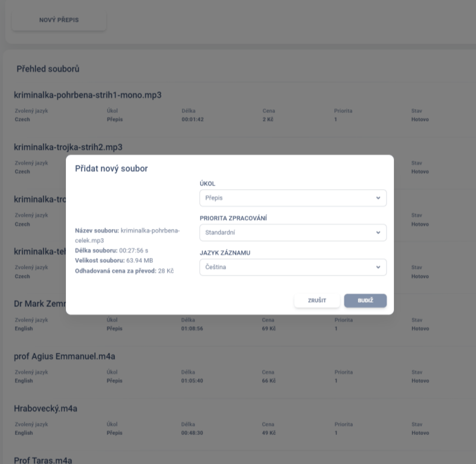Screen dimensions: 476x464
Task: Open the kriminalka-pohrbena-strih1-mono.mp3 file entry
Action: 88,95
